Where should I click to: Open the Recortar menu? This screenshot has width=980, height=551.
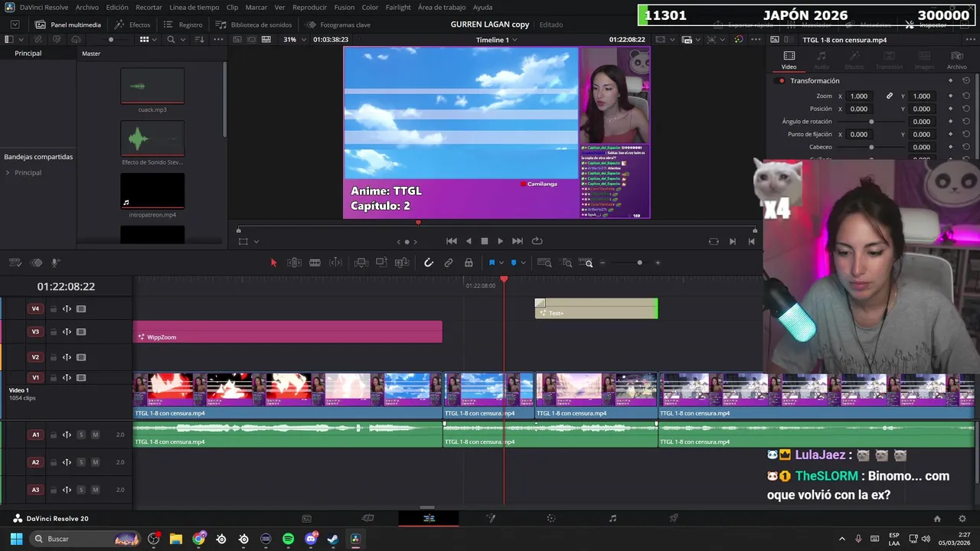click(x=149, y=7)
